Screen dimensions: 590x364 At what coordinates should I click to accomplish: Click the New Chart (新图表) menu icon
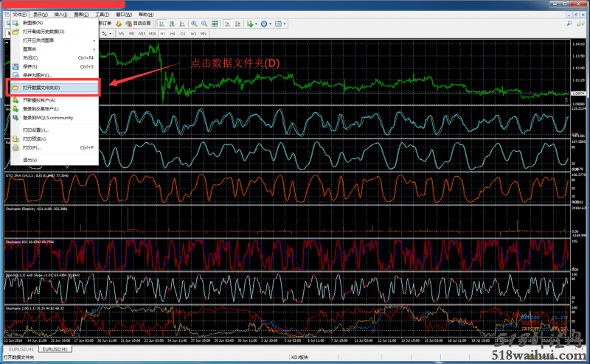(x=15, y=24)
